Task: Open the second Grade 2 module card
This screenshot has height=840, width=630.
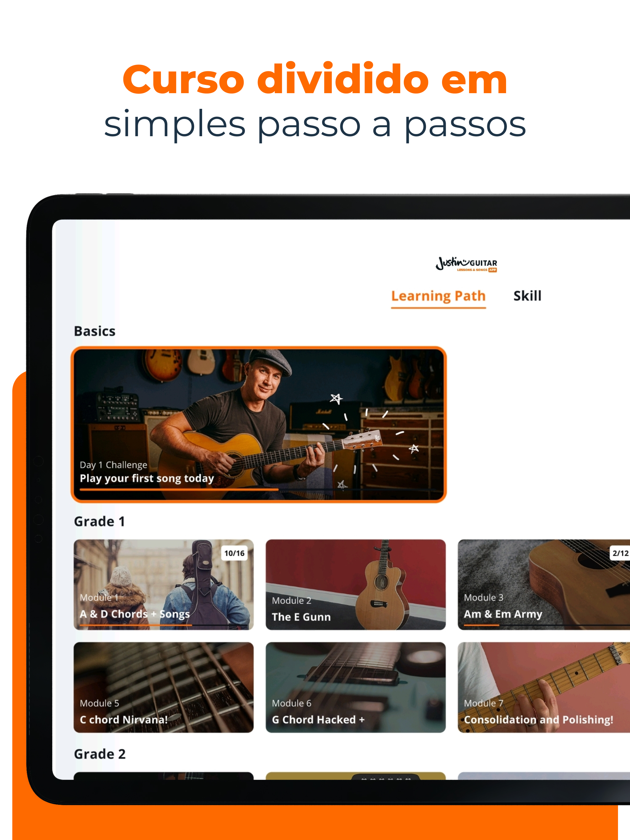Action: (355, 776)
